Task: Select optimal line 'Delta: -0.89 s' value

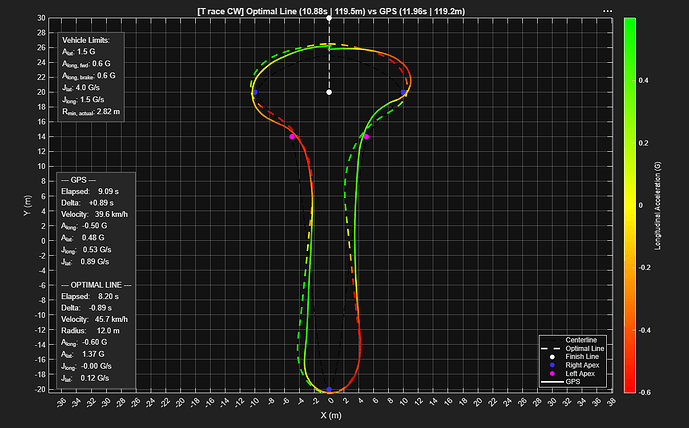Action: pos(86,308)
